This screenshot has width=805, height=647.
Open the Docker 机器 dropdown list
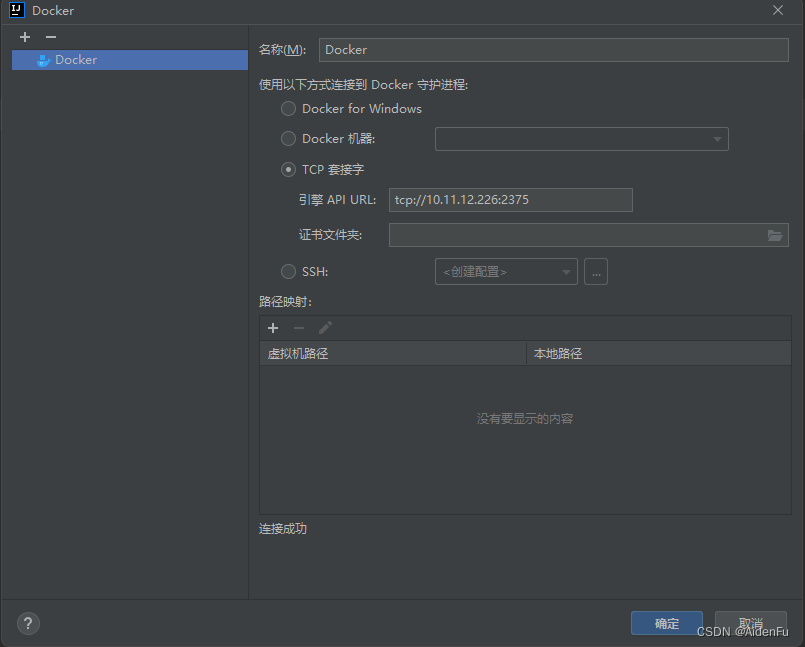pyautogui.click(x=582, y=139)
